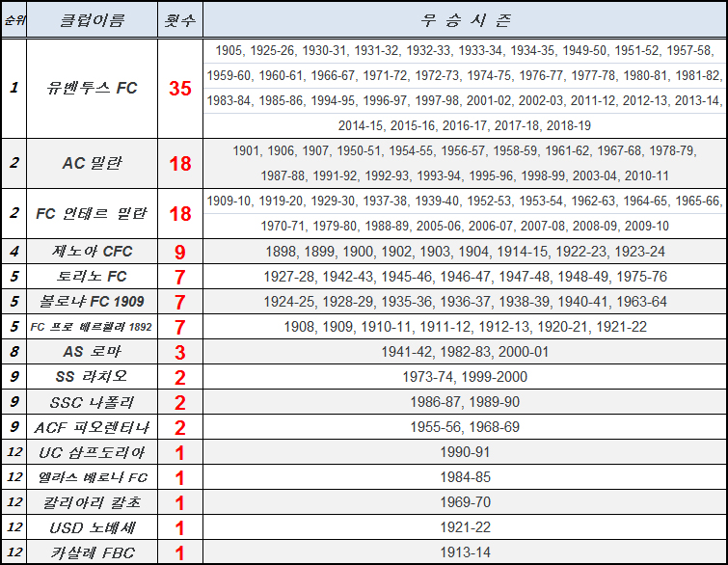Click the Juventus seasons line starting 1905
728x565 pixels.
click(x=465, y=50)
